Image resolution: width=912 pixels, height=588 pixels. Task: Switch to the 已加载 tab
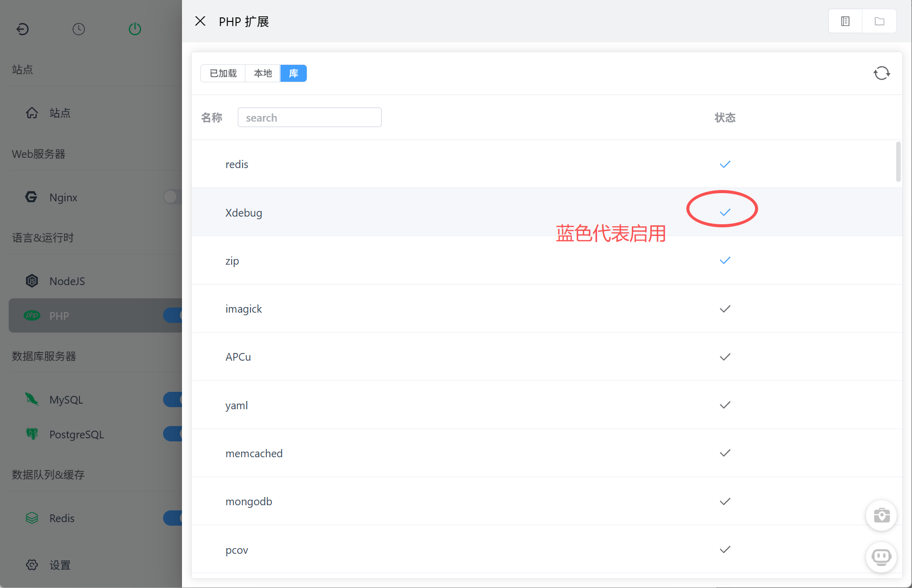(223, 73)
